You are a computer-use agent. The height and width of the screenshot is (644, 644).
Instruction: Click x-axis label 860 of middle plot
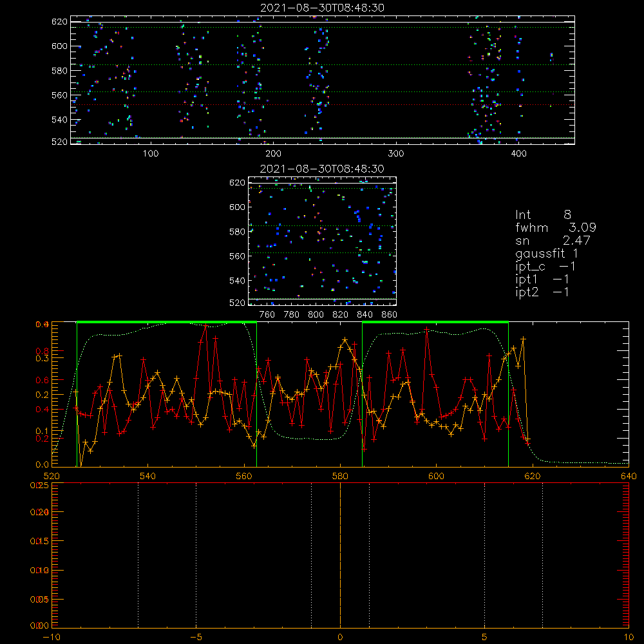(x=390, y=315)
